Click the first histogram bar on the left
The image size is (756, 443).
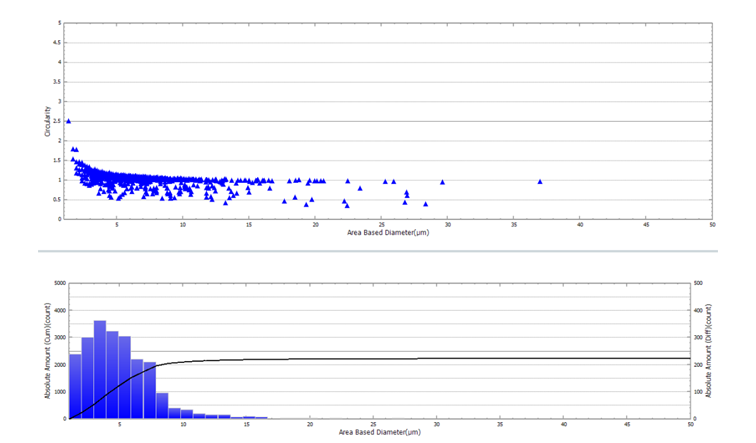coord(75,386)
